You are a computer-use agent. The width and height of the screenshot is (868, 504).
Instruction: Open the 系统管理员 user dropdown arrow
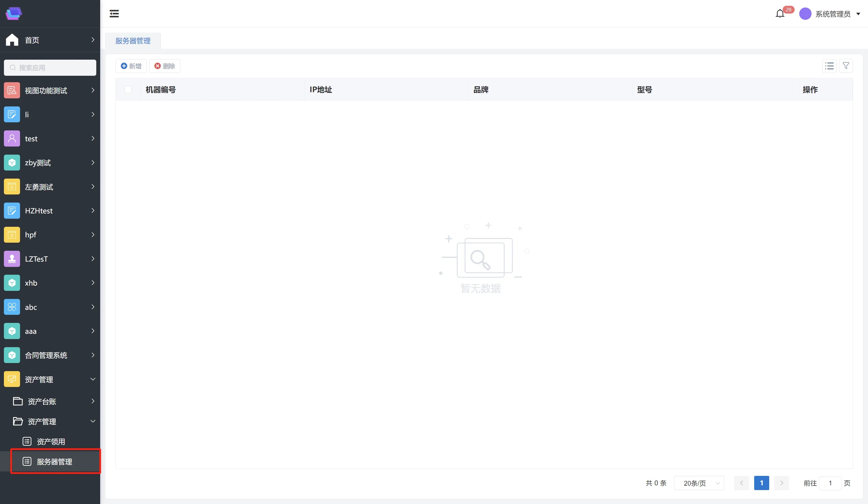[858, 14]
